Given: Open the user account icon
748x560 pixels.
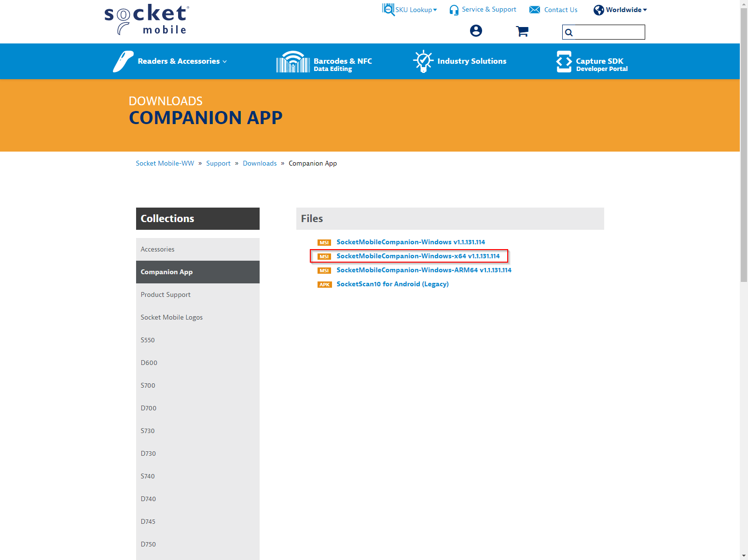Looking at the screenshot, I should pyautogui.click(x=476, y=31).
